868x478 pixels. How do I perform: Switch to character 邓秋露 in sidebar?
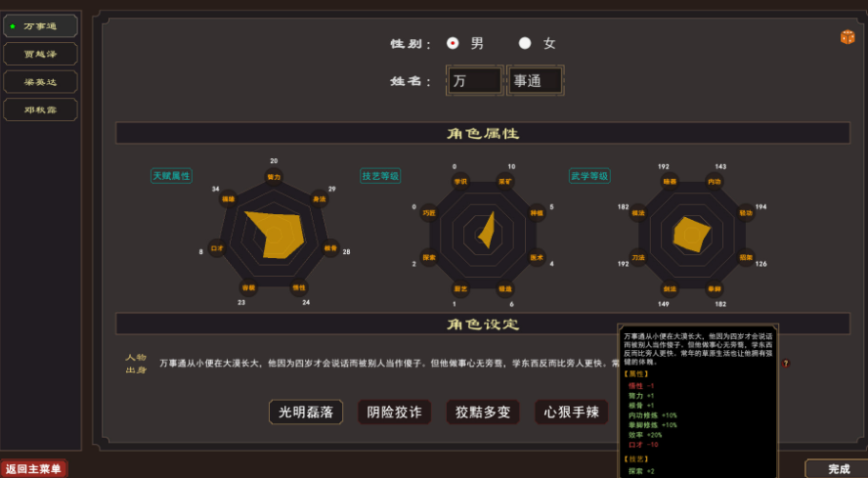pyautogui.click(x=40, y=109)
